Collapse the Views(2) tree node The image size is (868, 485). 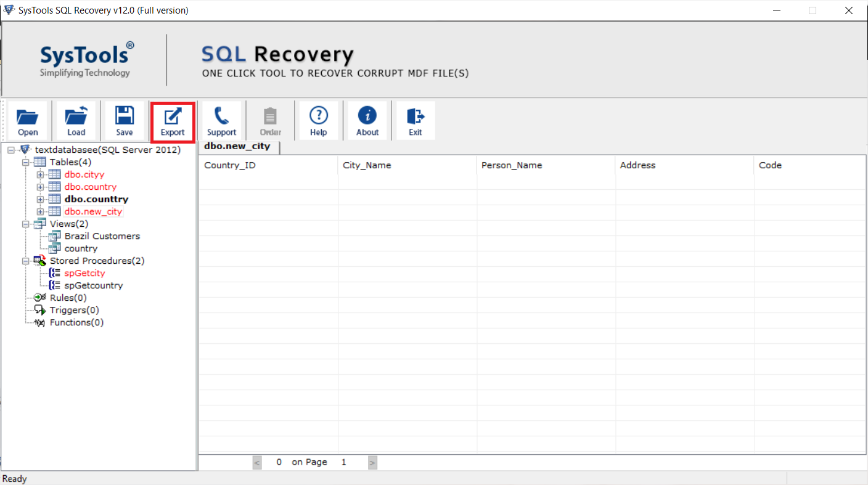coord(26,224)
